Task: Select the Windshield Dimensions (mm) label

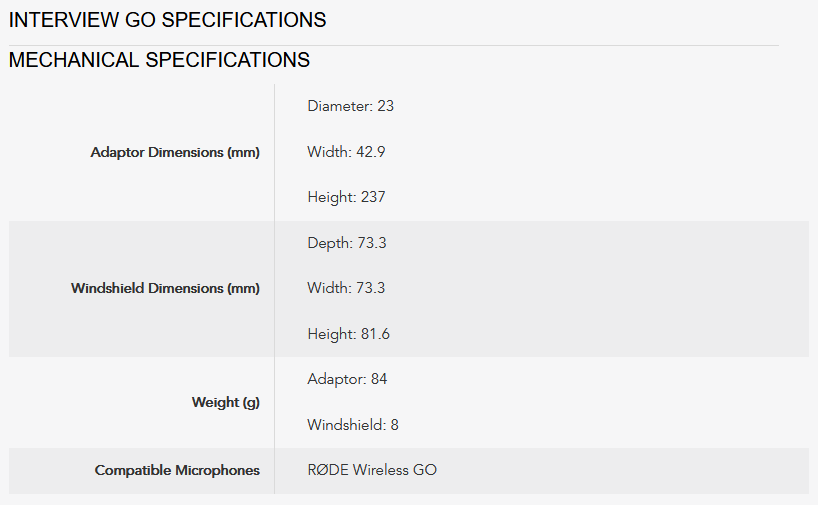Action: (165, 288)
